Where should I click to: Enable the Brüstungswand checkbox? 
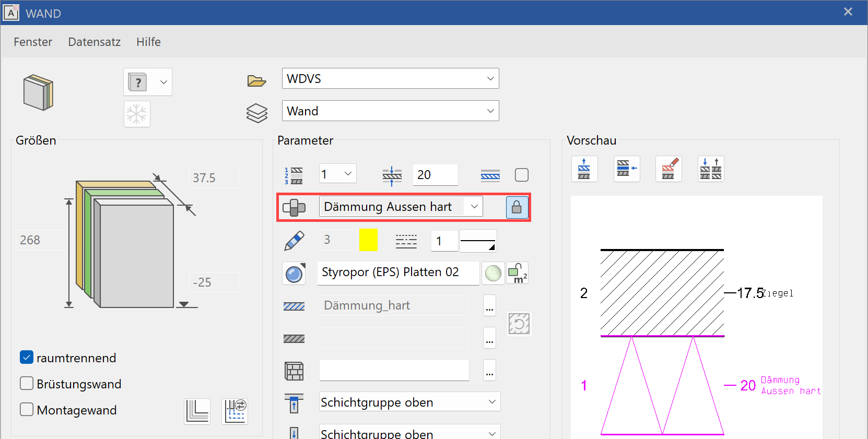pos(27,384)
